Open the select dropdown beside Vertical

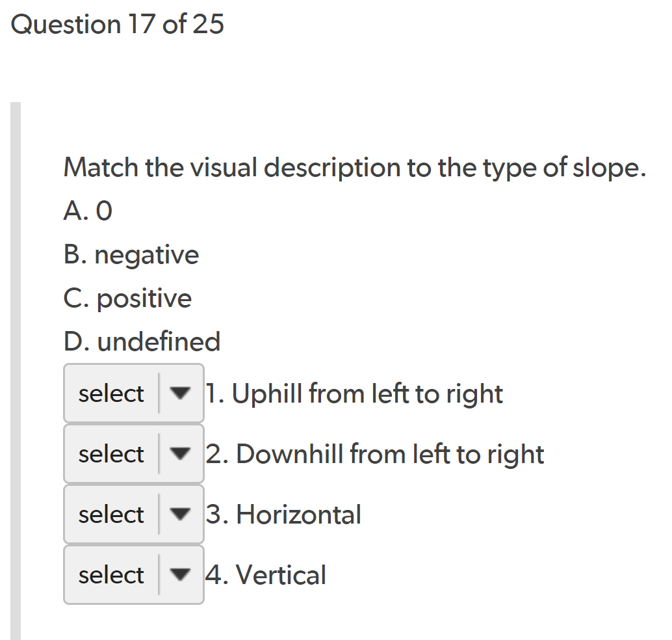[134, 575]
